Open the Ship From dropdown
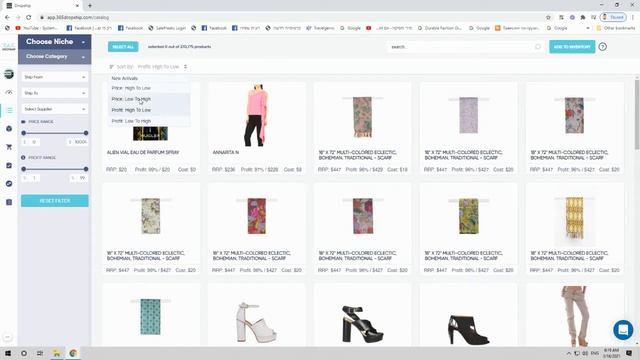Screen dimensions: 640x360 coord(55,77)
